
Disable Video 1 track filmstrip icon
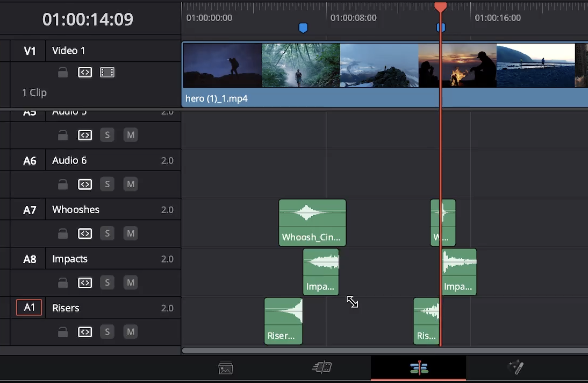[107, 72]
